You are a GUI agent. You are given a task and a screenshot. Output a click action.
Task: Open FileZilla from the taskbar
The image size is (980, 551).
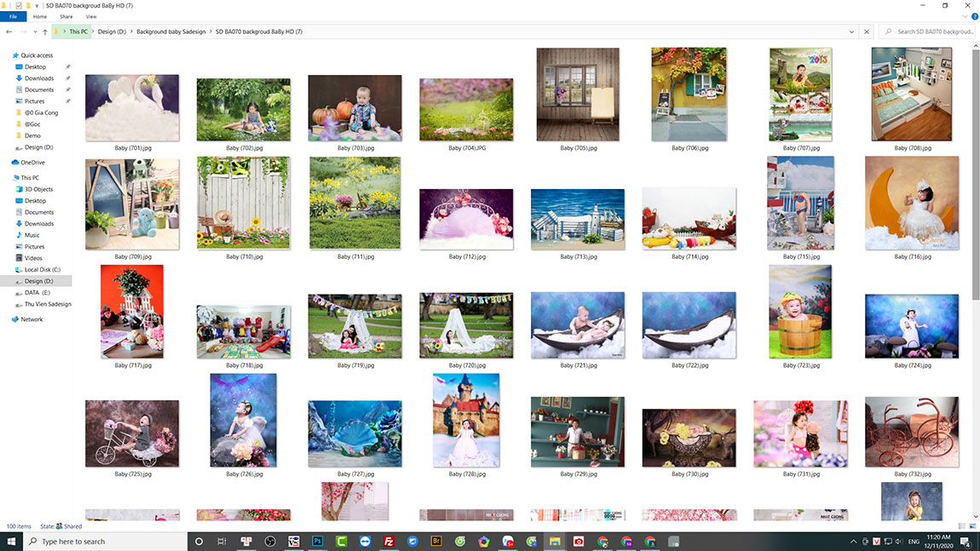point(389,542)
